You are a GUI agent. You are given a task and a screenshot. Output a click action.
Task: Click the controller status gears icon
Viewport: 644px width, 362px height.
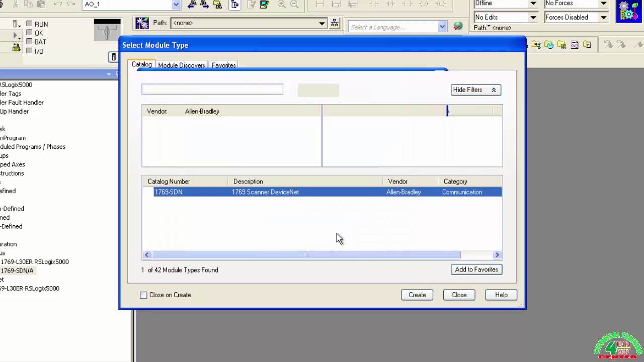click(629, 11)
